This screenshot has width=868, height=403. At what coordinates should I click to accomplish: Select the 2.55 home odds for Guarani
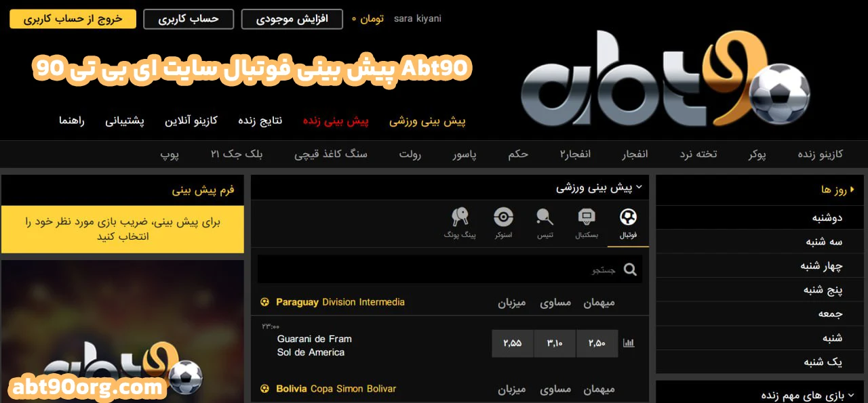513,343
